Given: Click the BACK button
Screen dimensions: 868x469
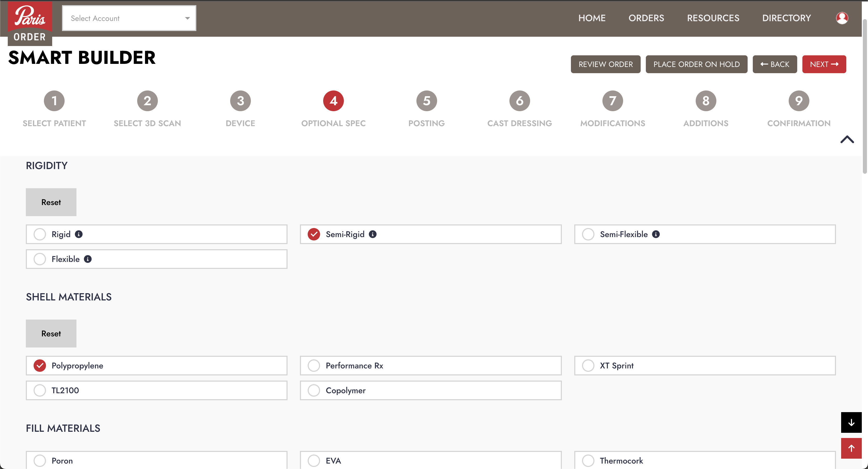Looking at the screenshot, I should 775,64.
